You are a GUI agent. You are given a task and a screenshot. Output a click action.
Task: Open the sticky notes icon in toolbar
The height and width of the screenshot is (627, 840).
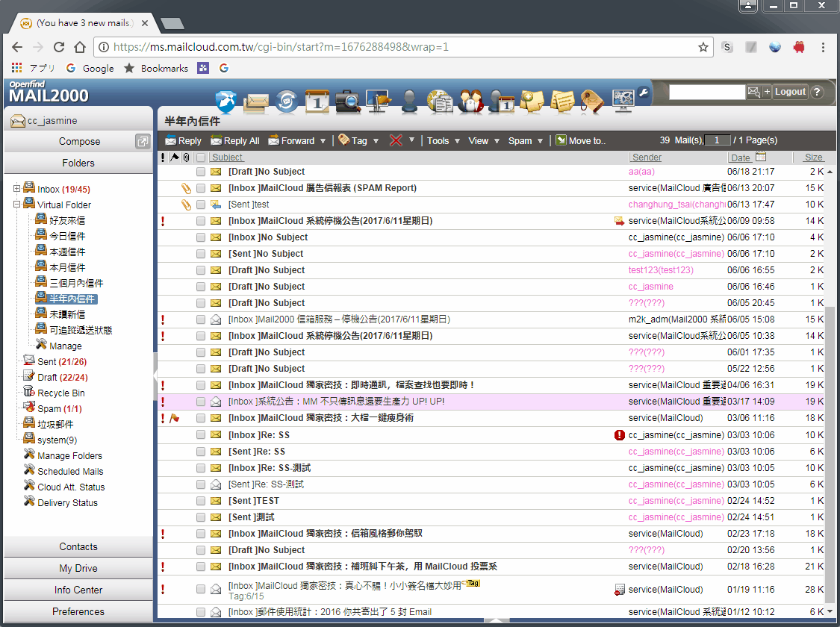coord(561,100)
